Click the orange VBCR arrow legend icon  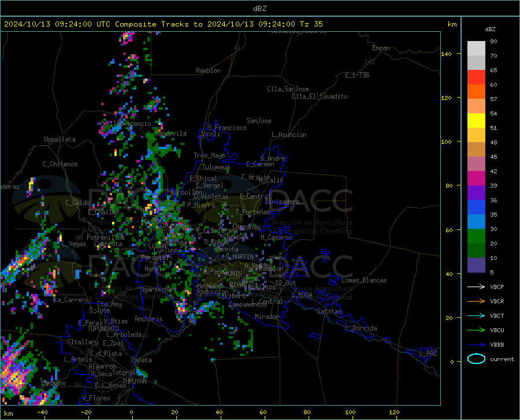point(476,301)
